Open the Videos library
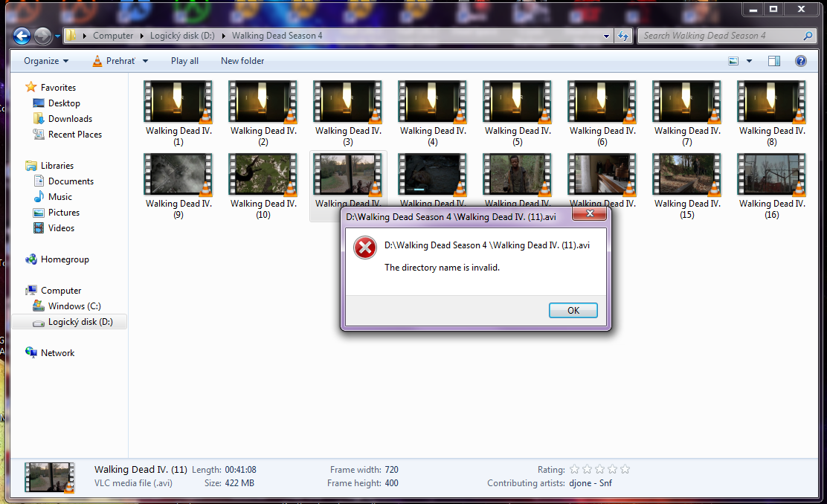827x504 pixels. click(x=54, y=228)
